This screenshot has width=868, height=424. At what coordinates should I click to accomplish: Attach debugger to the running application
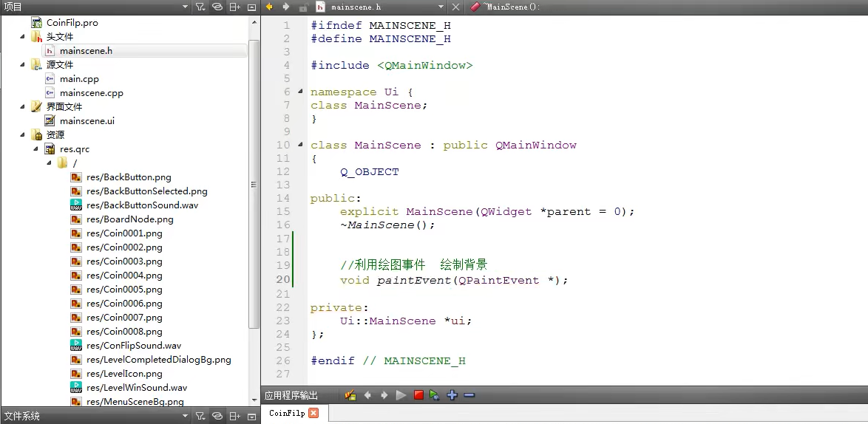click(x=435, y=394)
